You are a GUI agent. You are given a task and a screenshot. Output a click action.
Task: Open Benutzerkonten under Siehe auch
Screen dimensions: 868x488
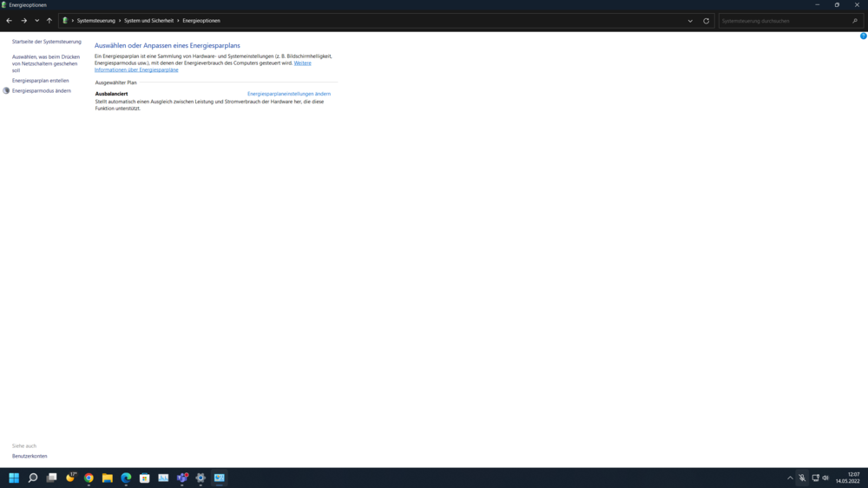(x=30, y=456)
